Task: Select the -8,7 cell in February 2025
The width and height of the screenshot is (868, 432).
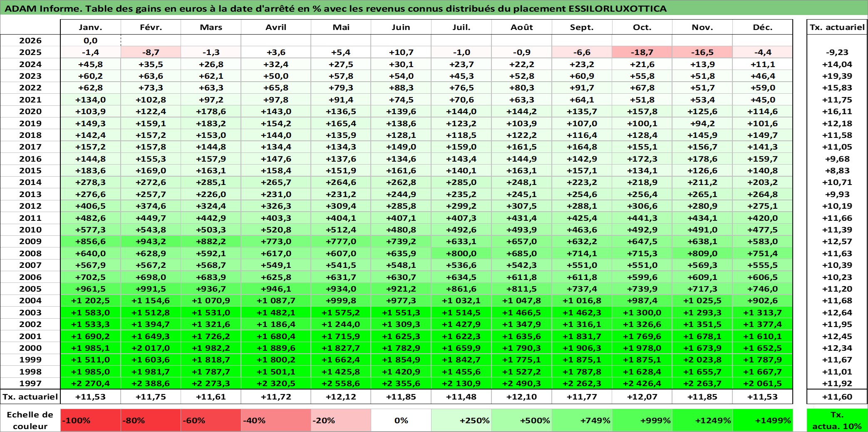Action: click(x=151, y=52)
